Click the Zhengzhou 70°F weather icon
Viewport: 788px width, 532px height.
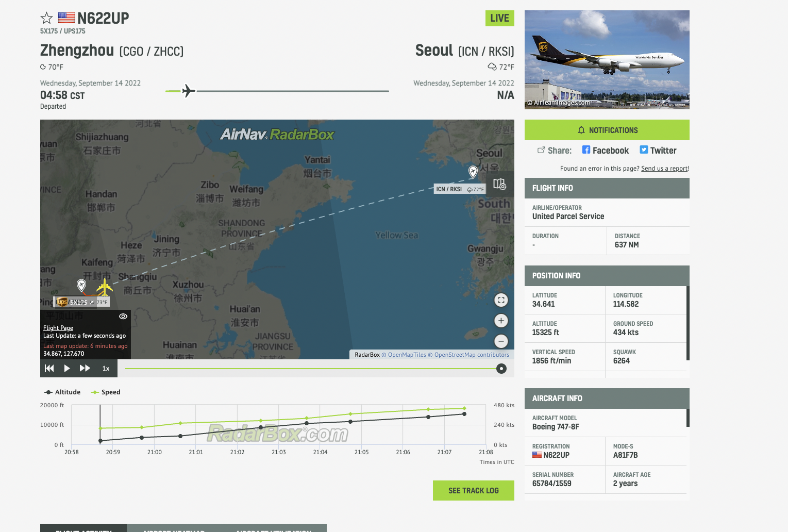click(43, 67)
